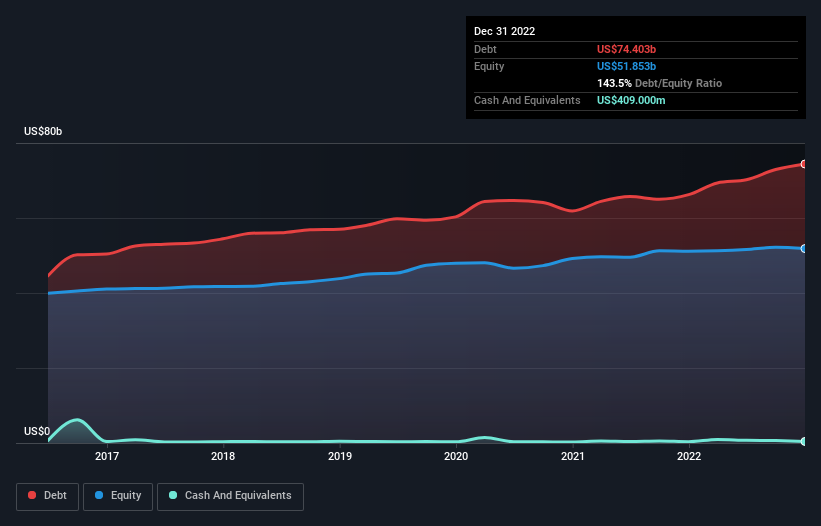
Task: Click the US$74.403b debt value
Action: (x=627, y=49)
